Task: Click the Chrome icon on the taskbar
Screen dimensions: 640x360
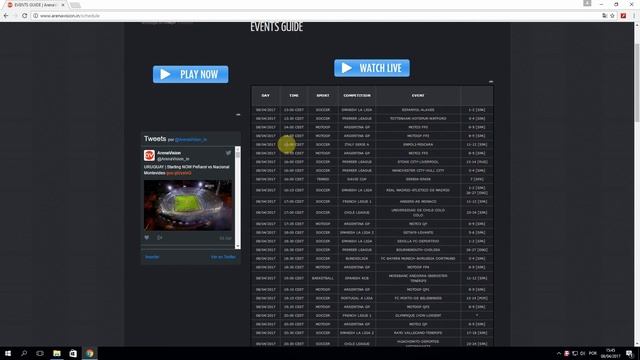Action: (x=89, y=353)
